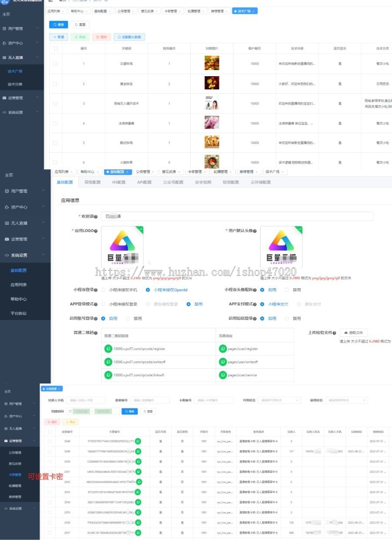Switch to the API配置 tab
The image size is (392, 542).
[144, 182]
